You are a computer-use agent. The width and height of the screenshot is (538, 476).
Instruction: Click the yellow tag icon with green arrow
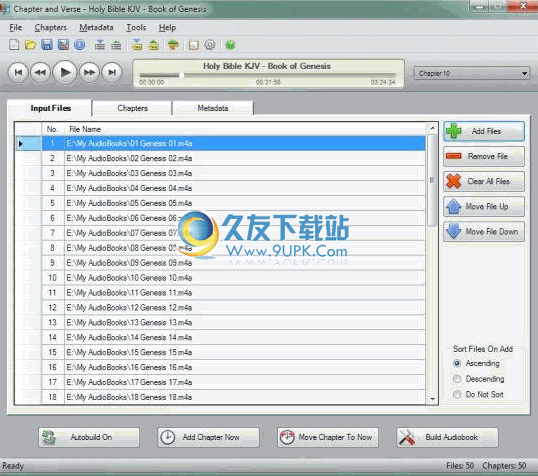click(154, 45)
